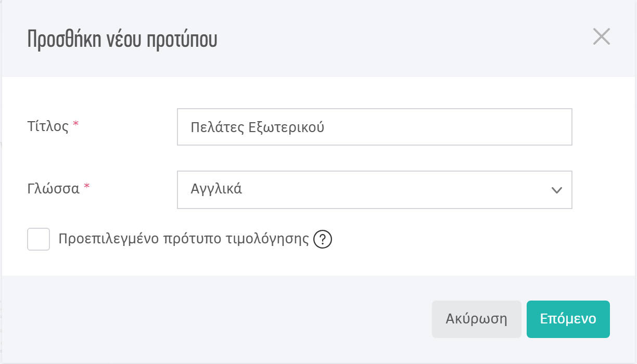Click the close icon in the dialog corner
This screenshot has height=364, width=637.
click(602, 36)
